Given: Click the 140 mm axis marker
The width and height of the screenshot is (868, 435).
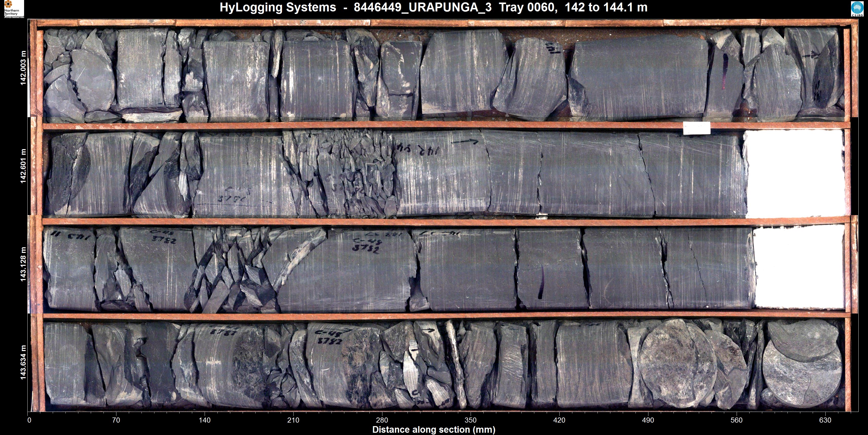Looking at the screenshot, I should click(205, 420).
